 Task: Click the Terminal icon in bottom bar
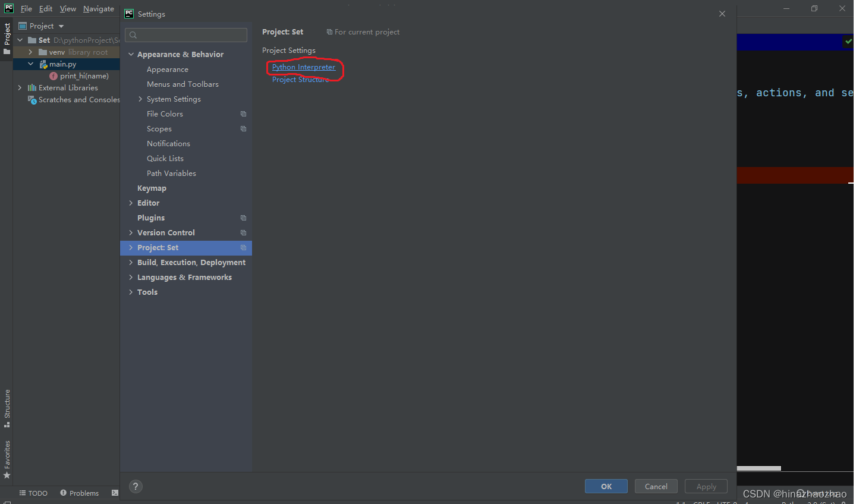[115, 493]
